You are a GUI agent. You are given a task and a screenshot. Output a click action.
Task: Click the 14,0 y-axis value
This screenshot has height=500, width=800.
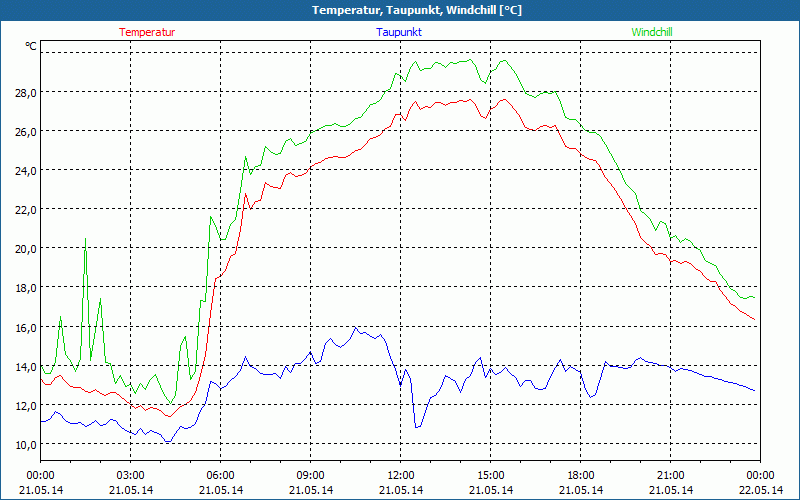point(26,366)
